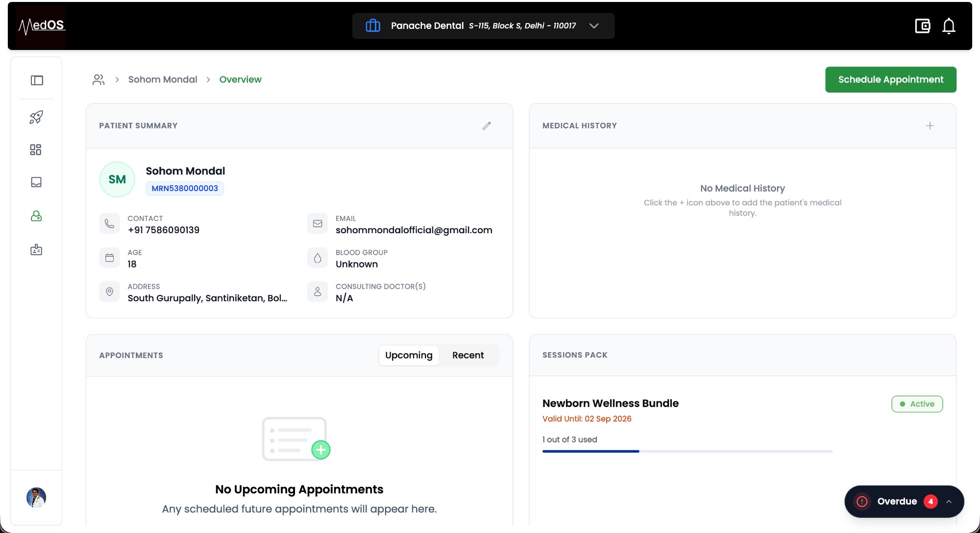Screen dimensions: 980x533
Task: Open the user profile avatar
Action: 36,497
